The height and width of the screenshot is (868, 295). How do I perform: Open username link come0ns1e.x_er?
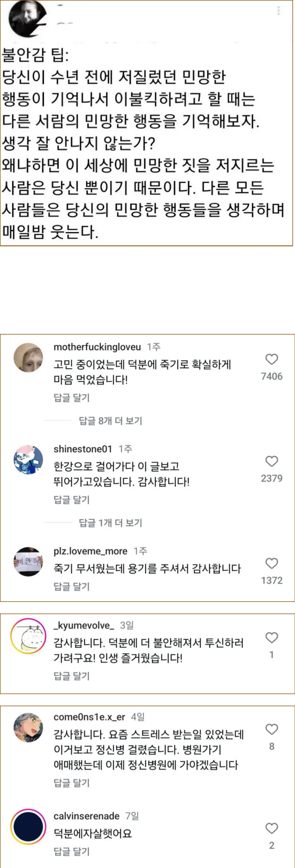[89, 717]
